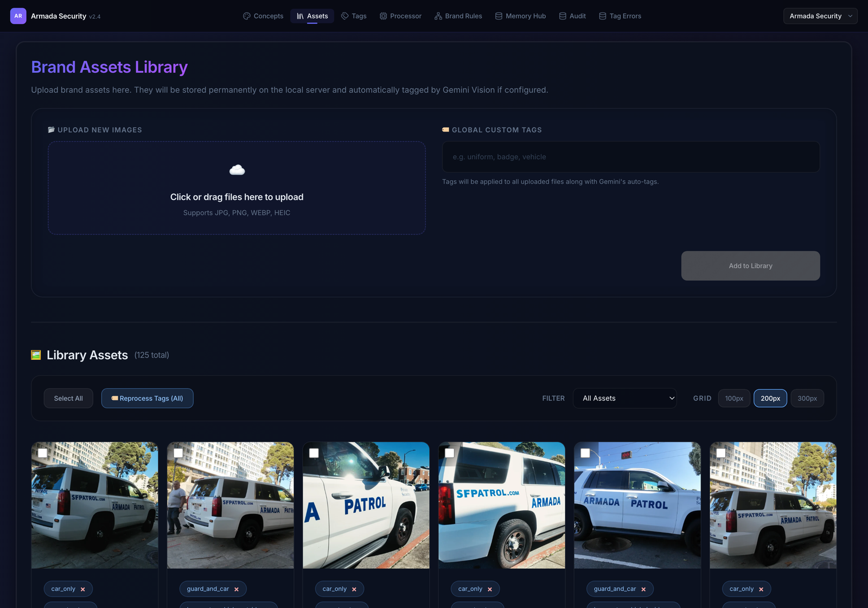Open the All Assets filter dropdown
This screenshot has width=868, height=608.
pos(625,398)
